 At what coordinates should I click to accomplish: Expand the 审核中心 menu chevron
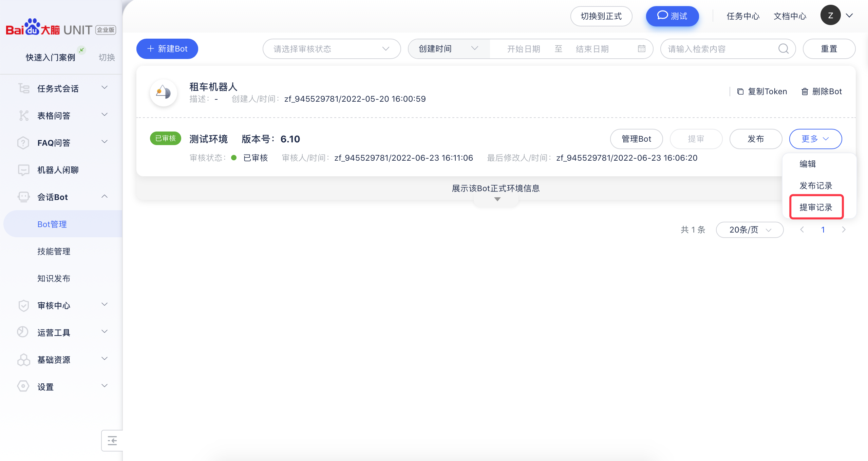pyautogui.click(x=105, y=304)
